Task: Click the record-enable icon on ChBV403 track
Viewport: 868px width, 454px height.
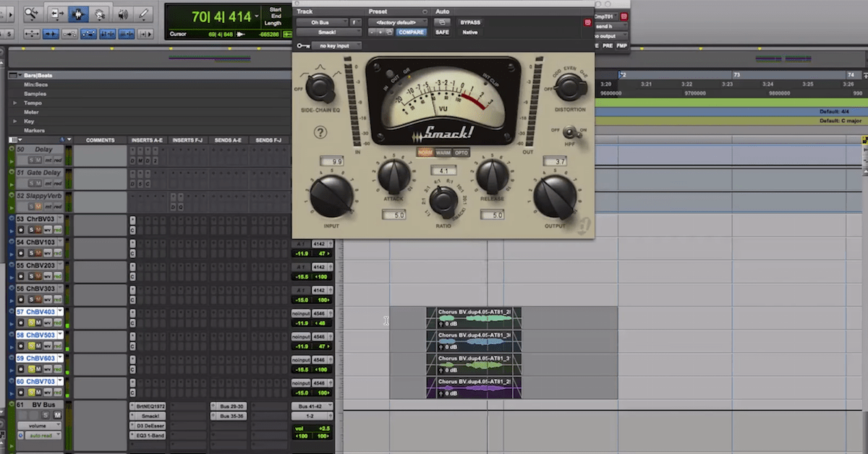Action: (x=21, y=323)
